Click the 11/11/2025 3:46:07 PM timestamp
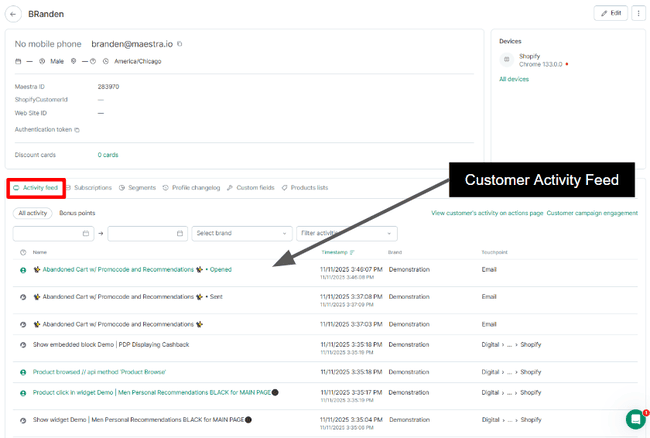This screenshot has height=438, width=650. pyautogui.click(x=351, y=270)
